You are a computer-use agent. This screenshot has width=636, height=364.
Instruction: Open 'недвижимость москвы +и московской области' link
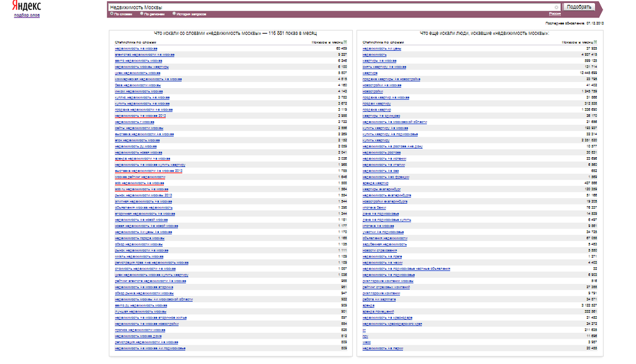154,299
